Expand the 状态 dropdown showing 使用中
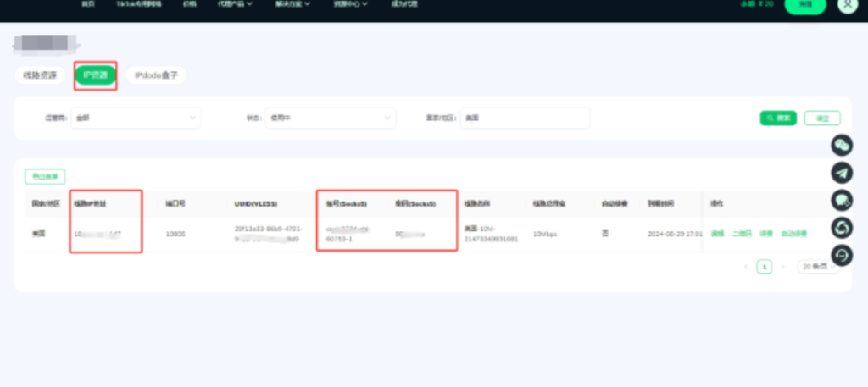 331,118
